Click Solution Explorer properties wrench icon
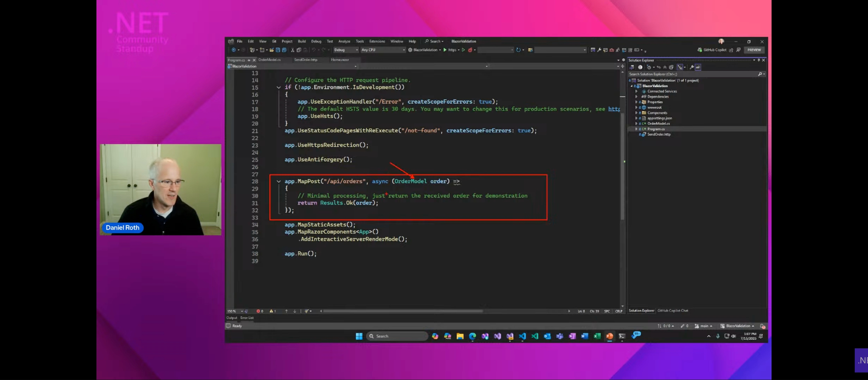 tap(692, 67)
